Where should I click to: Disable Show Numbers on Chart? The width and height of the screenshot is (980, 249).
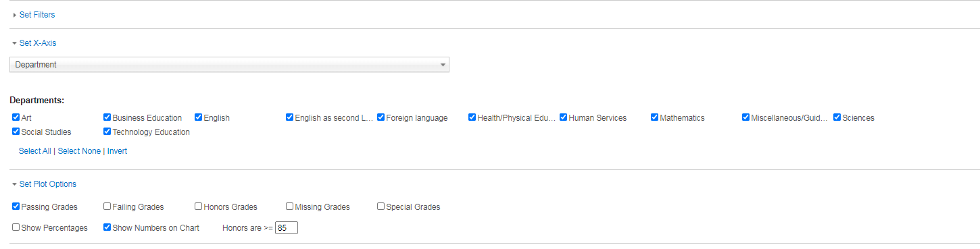pyautogui.click(x=107, y=227)
